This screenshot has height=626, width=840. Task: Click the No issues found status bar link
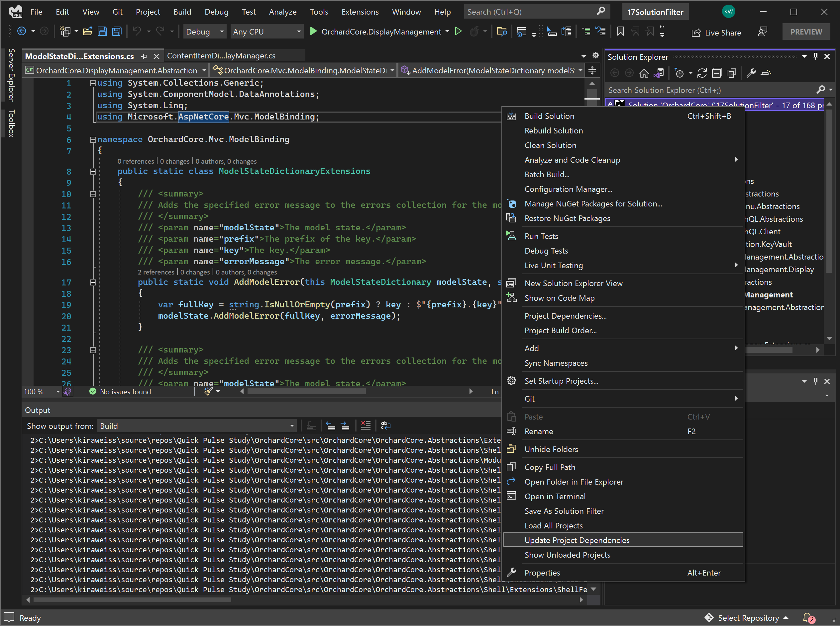pyautogui.click(x=125, y=392)
